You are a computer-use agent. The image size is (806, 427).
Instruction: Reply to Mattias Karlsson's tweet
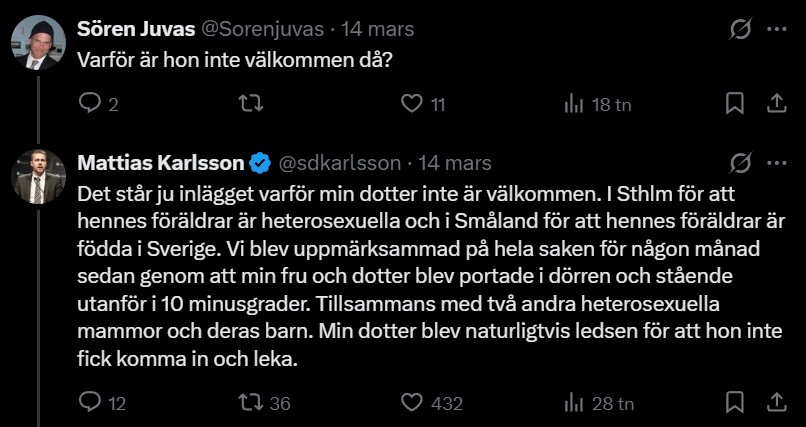[91, 403]
